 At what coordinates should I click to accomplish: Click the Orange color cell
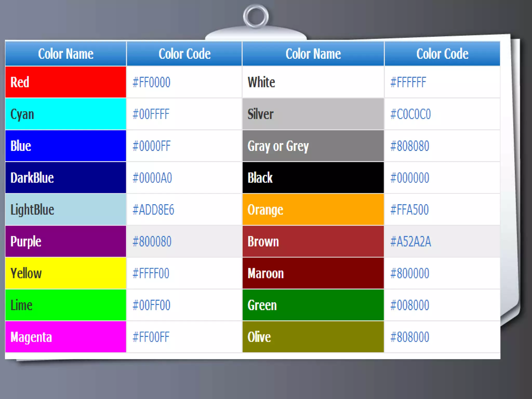coord(313,210)
